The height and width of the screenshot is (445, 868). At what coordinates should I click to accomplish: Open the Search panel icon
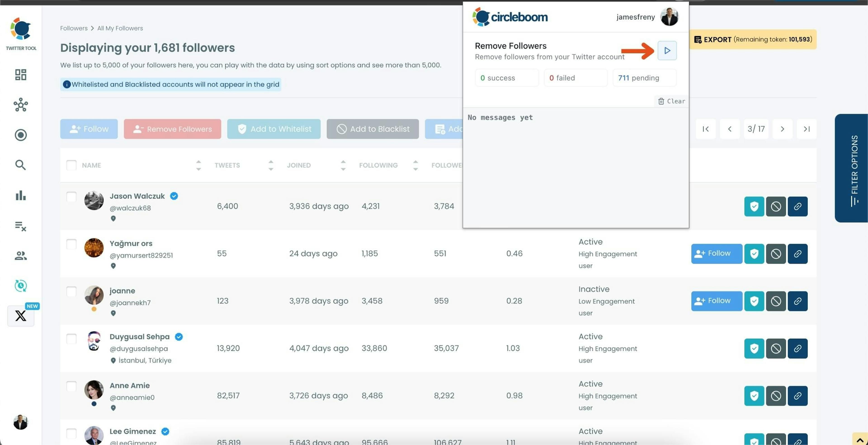[20, 165]
